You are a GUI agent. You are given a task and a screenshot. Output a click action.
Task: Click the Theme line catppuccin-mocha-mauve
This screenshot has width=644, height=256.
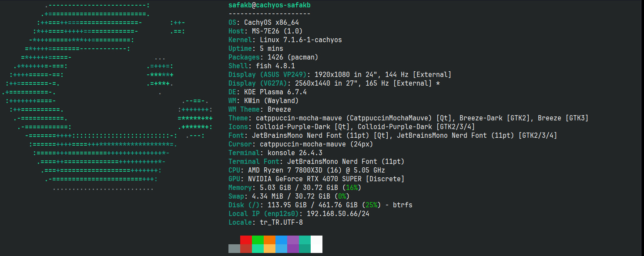click(409, 118)
